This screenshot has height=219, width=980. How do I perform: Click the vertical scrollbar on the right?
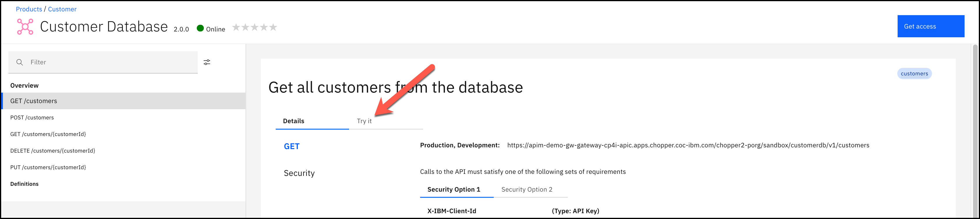975,131
